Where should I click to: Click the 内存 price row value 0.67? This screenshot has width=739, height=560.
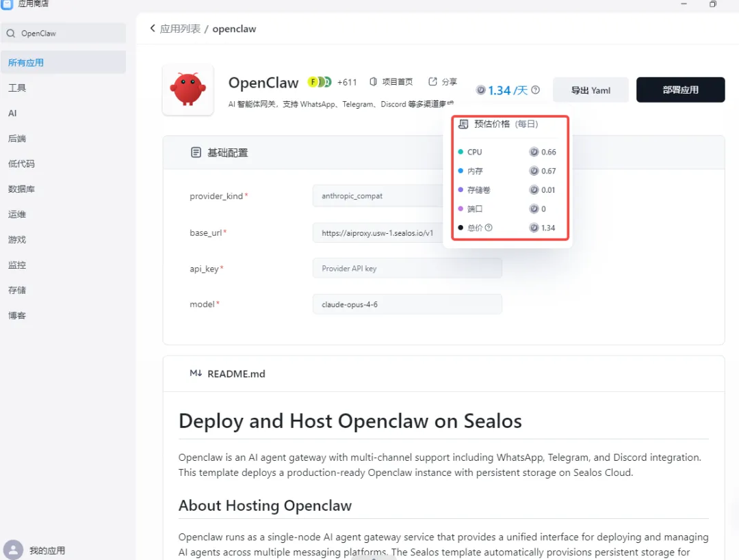pos(549,170)
